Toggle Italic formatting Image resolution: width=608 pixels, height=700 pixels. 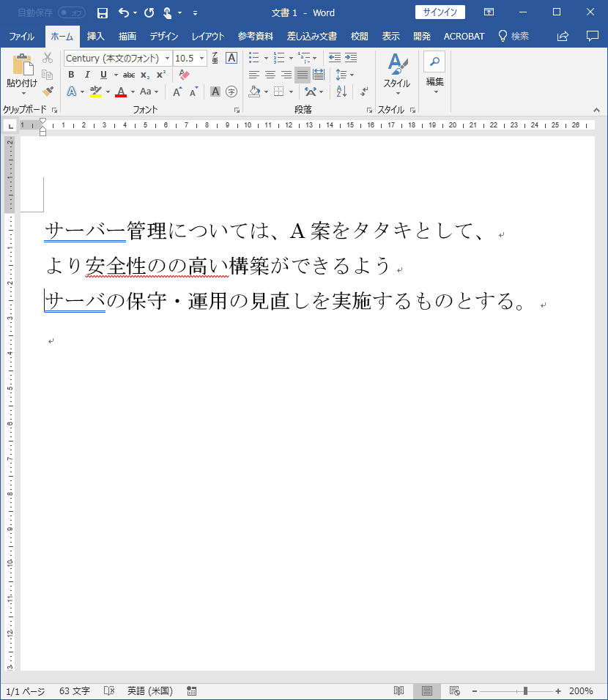(87, 75)
